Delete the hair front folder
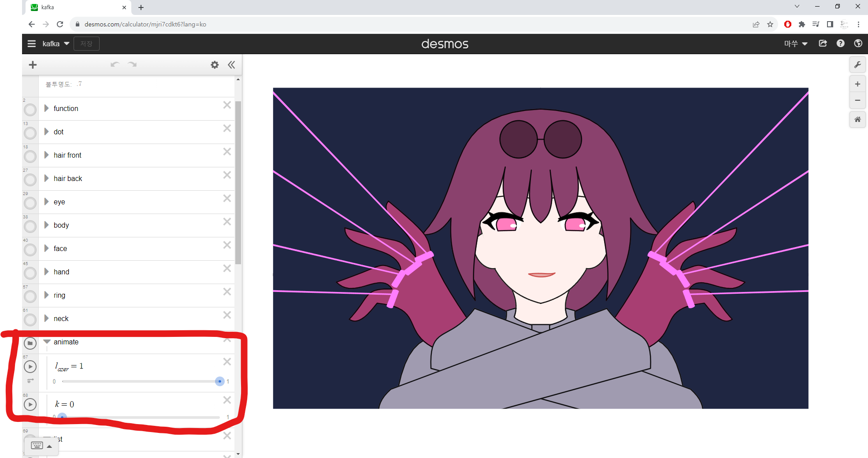The image size is (868, 458). [227, 151]
